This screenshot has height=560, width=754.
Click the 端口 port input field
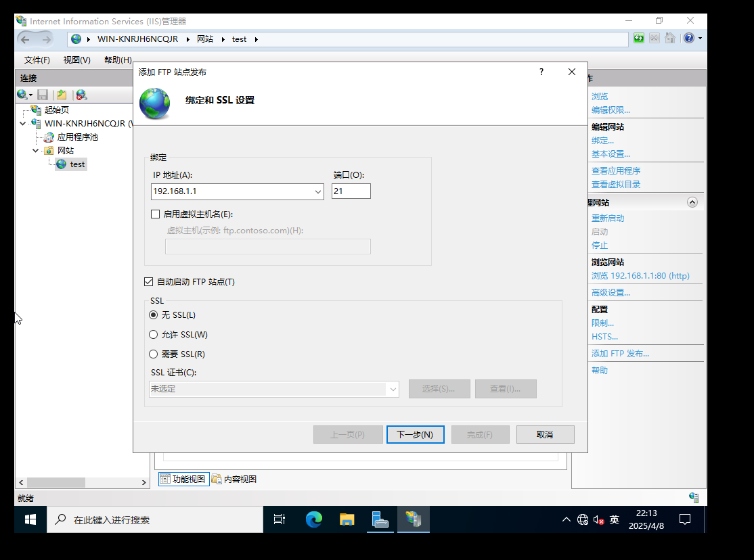coord(351,191)
